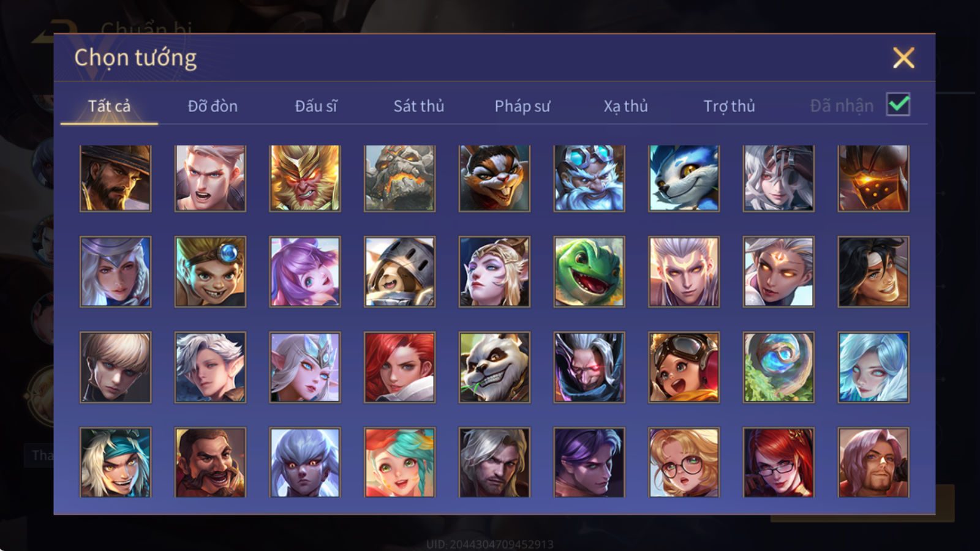
Task: Toggle the Đã nhận checkbox
Action: [898, 105]
